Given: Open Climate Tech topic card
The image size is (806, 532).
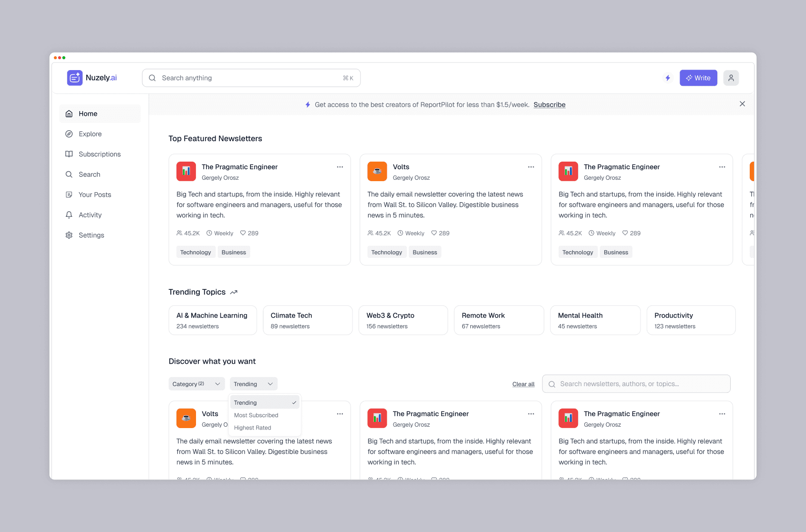Looking at the screenshot, I should point(308,320).
